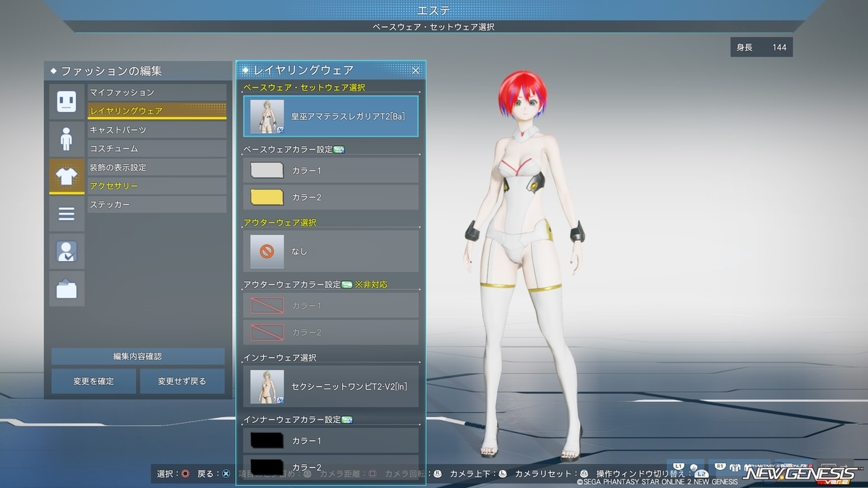Click the カメラ上下 hint in footer
This screenshot has height=488, width=868.
(x=479, y=474)
